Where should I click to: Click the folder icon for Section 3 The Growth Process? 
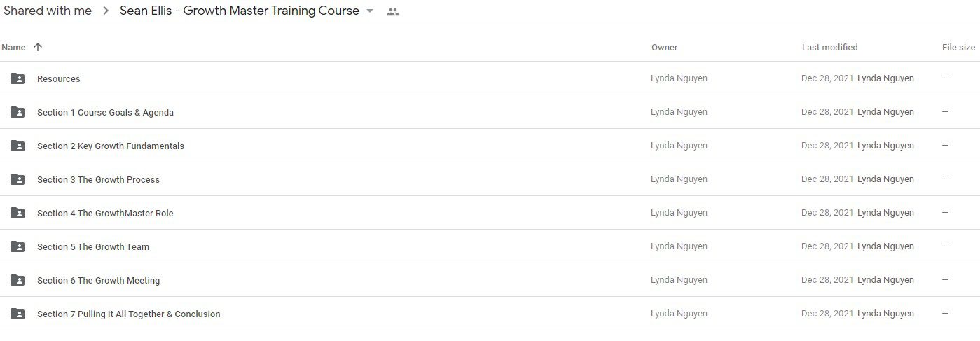[18, 179]
